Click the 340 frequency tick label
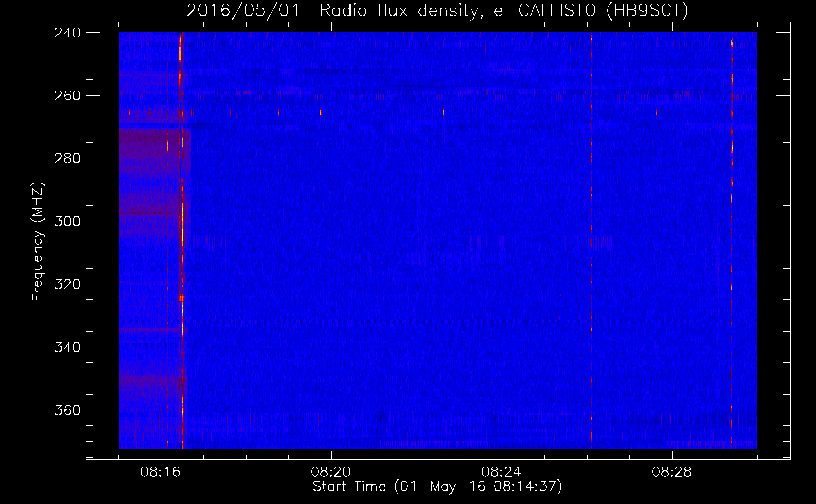816x504 pixels. coord(68,347)
